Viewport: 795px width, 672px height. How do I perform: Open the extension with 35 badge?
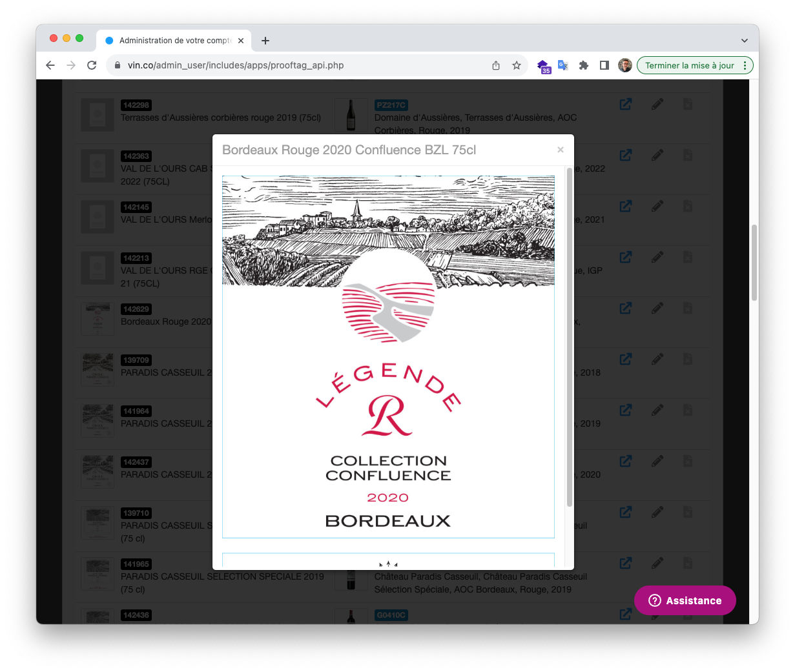pos(544,66)
